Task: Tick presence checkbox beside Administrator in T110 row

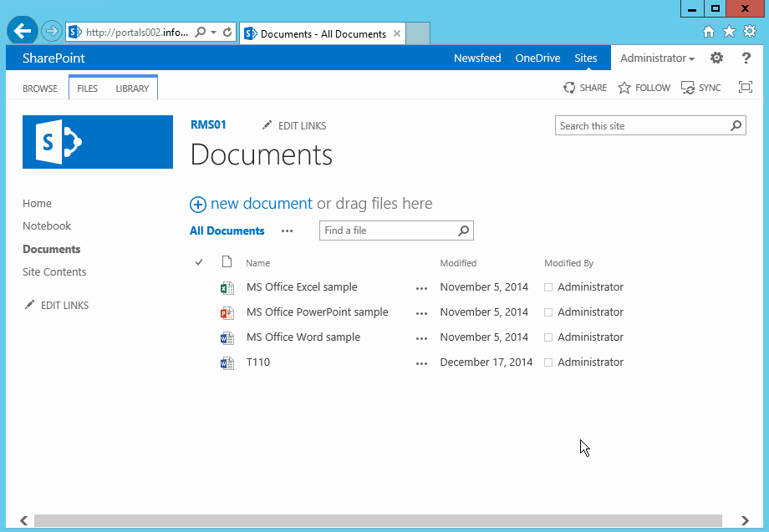Action: pyautogui.click(x=548, y=362)
